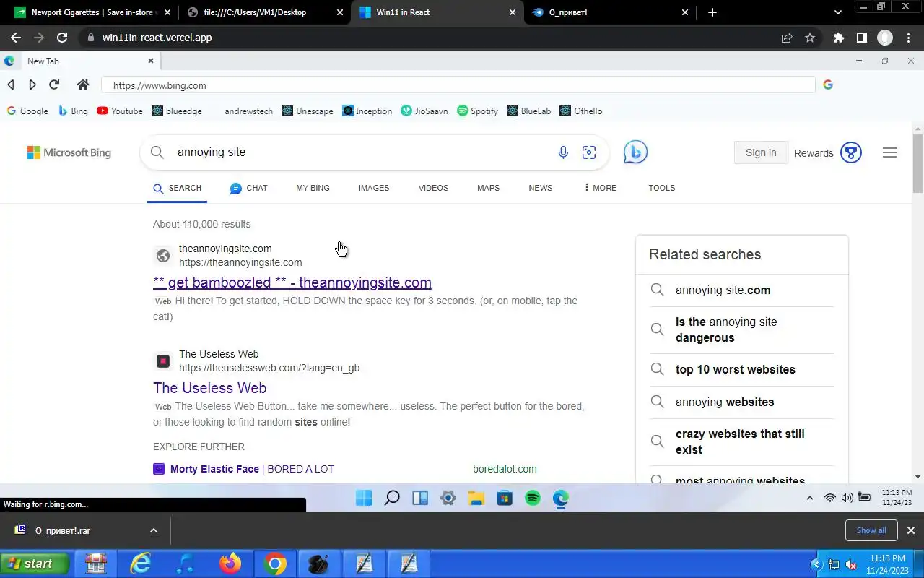Switch to the О_привет! Chrome tab
Viewport: 924px width, 578px height.
tap(611, 12)
